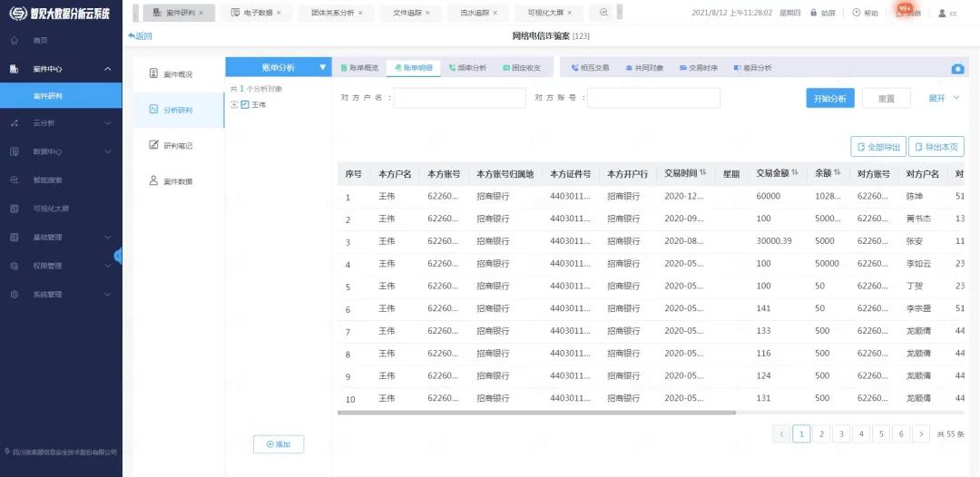Uncheck the 王伟 analysis object checkbox
This screenshot has width=980, height=477.
[245, 105]
